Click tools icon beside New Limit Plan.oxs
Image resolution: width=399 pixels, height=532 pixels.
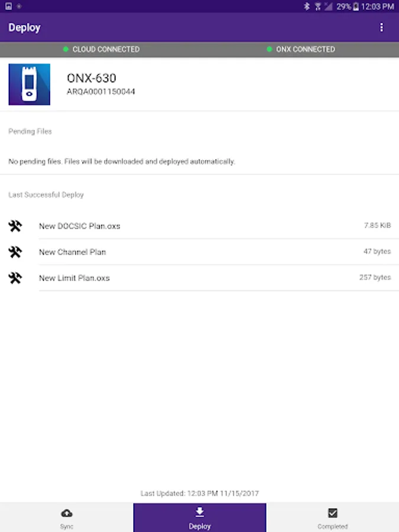click(x=15, y=278)
